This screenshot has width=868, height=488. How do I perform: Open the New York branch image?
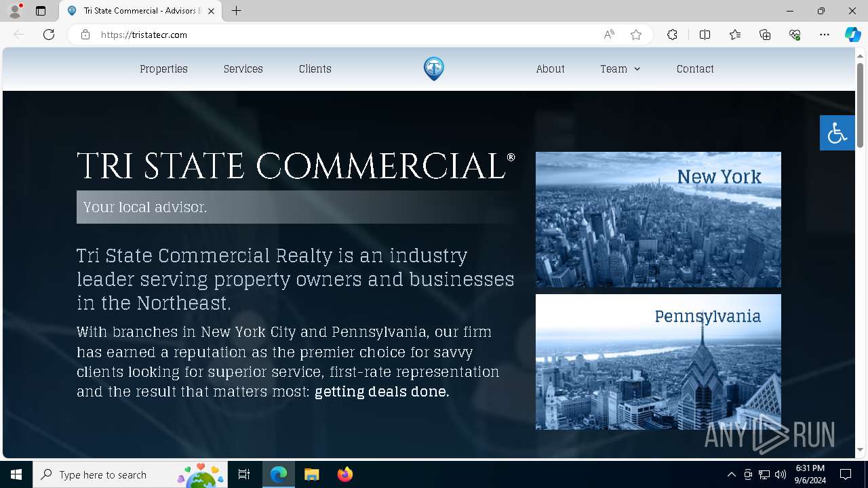(x=658, y=220)
